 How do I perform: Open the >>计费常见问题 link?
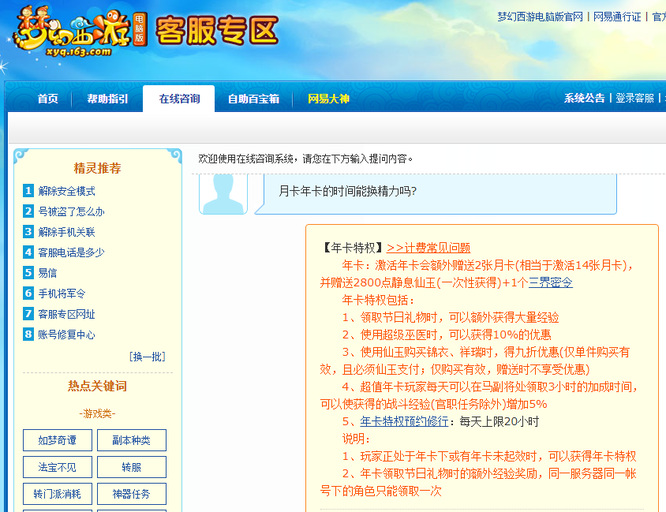click(x=428, y=248)
